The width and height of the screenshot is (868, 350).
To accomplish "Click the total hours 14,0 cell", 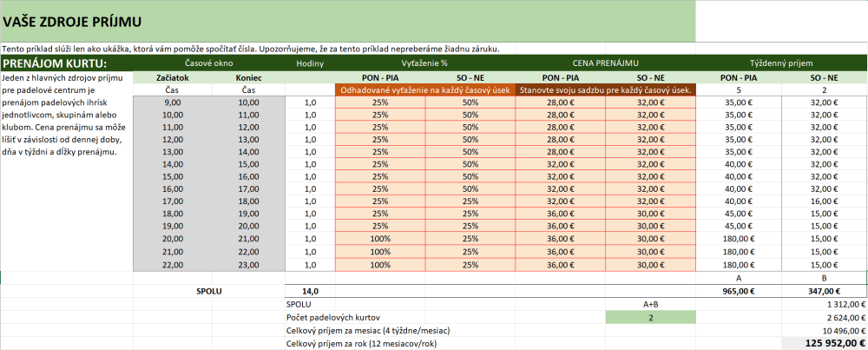I will coord(310,291).
